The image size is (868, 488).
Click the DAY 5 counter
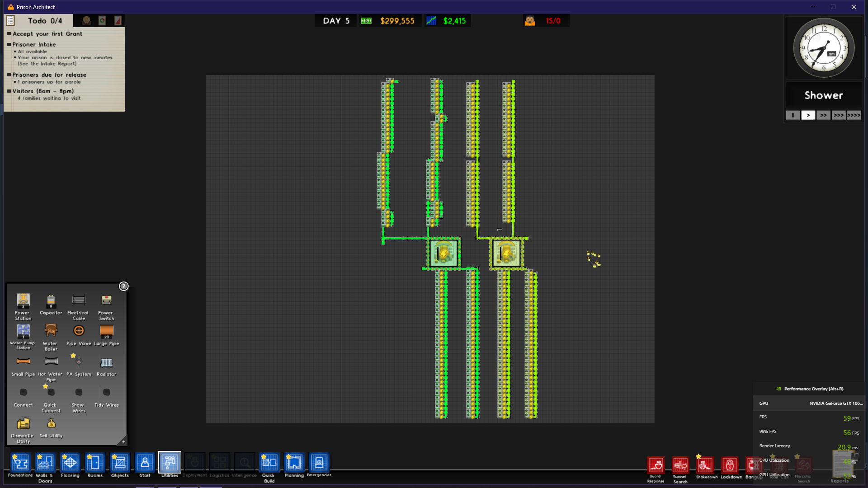click(336, 21)
